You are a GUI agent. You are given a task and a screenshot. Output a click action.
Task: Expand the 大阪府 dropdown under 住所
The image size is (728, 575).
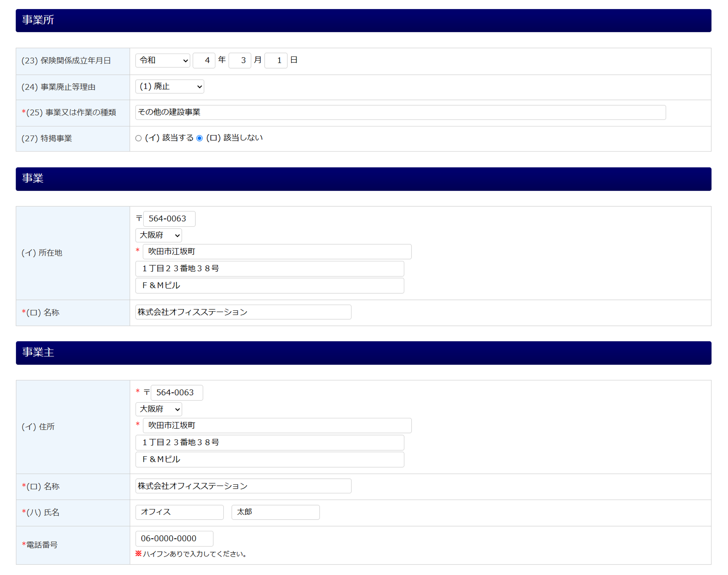[x=159, y=409]
